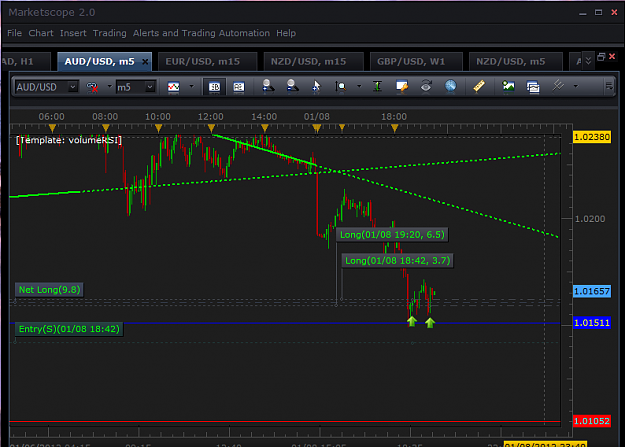Click the 01/08 date label on time axis
Viewport: 625px width, 447px height.
[x=316, y=117]
